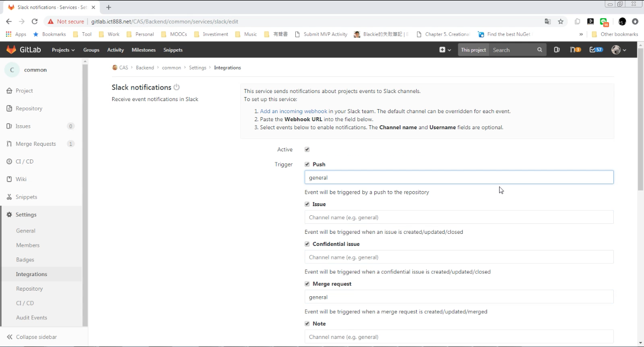This screenshot has width=644, height=347.
Task: Click the Settings gear icon in sidebar
Action: pos(9,215)
